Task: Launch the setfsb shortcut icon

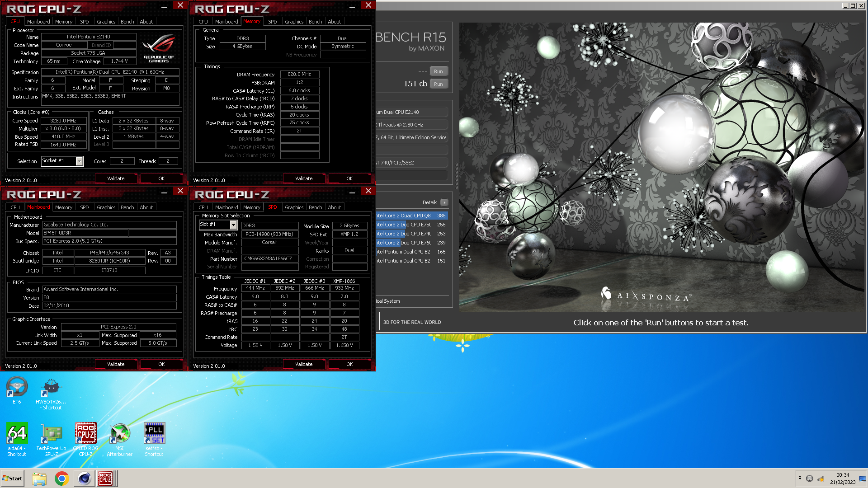Action: pyautogui.click(x=154, y=439)
